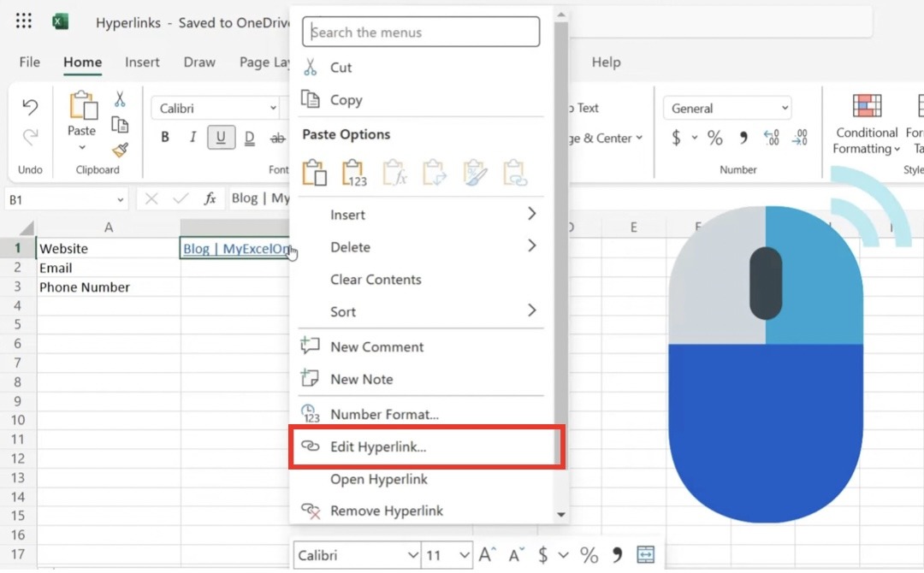Click Paste Formatting brush icon
Viewport: 924px width, 573px height.
coord(475,173)
